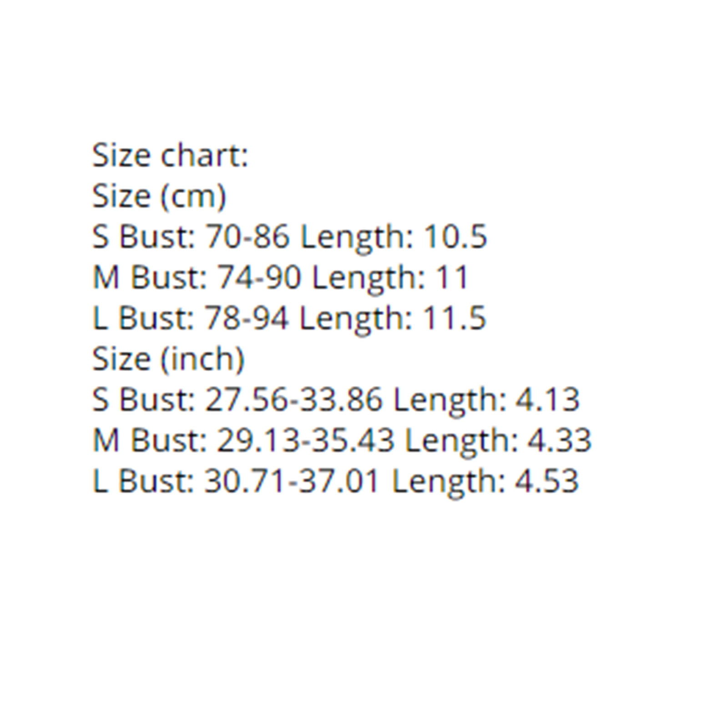Click the Length: 4.53 value
Image resolution: width=728 pixels, height=728 pixels.
[485, 481]
